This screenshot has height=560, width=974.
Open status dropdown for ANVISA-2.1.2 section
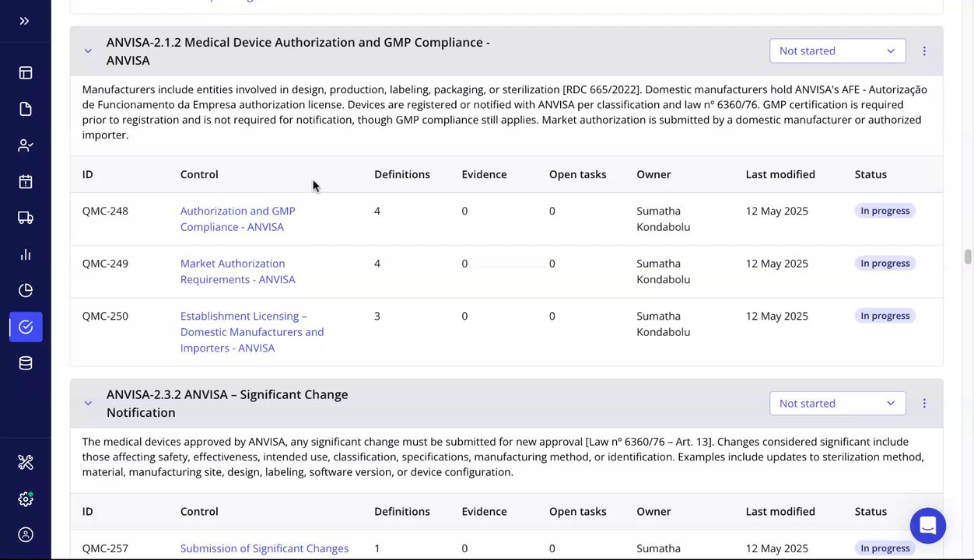click(837, 51)
